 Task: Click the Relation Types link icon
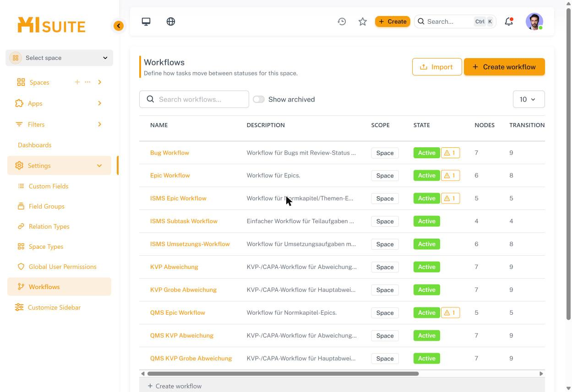click(21, 226)
